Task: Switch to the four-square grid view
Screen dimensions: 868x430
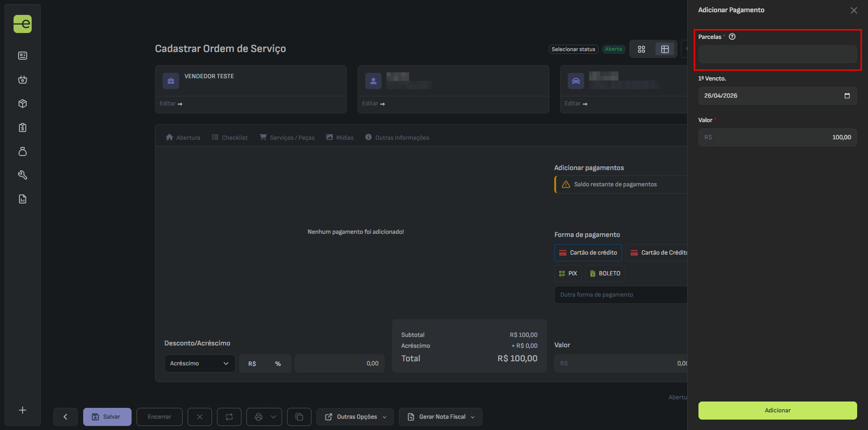Action: click(641, 49)
